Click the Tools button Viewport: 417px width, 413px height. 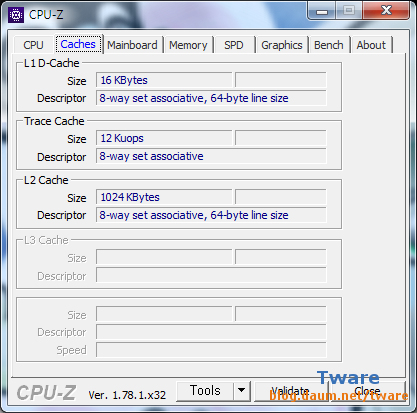pyautogui.click(x=205, y=391)
